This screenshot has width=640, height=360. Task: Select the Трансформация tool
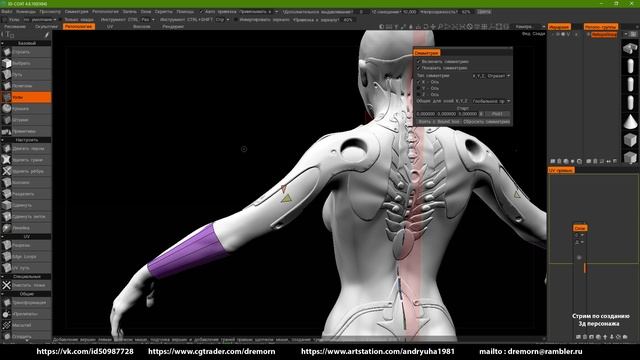pyautogui.click(x=26, y=302)
